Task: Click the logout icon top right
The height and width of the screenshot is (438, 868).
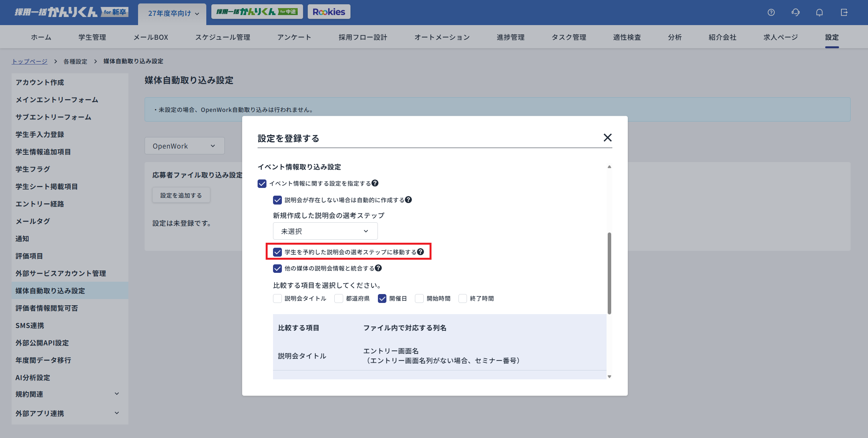Action: [x=844, y=12]
